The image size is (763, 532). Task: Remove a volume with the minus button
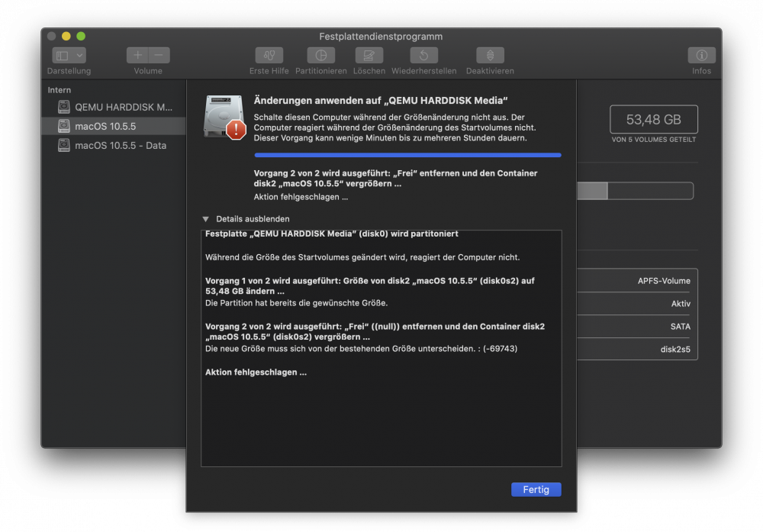coord(159,55)
